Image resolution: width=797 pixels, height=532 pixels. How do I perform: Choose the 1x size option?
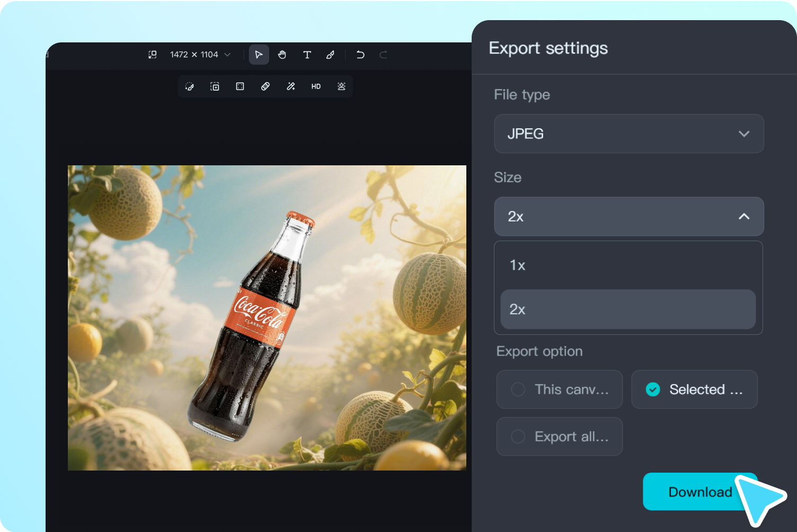(628, 265)
